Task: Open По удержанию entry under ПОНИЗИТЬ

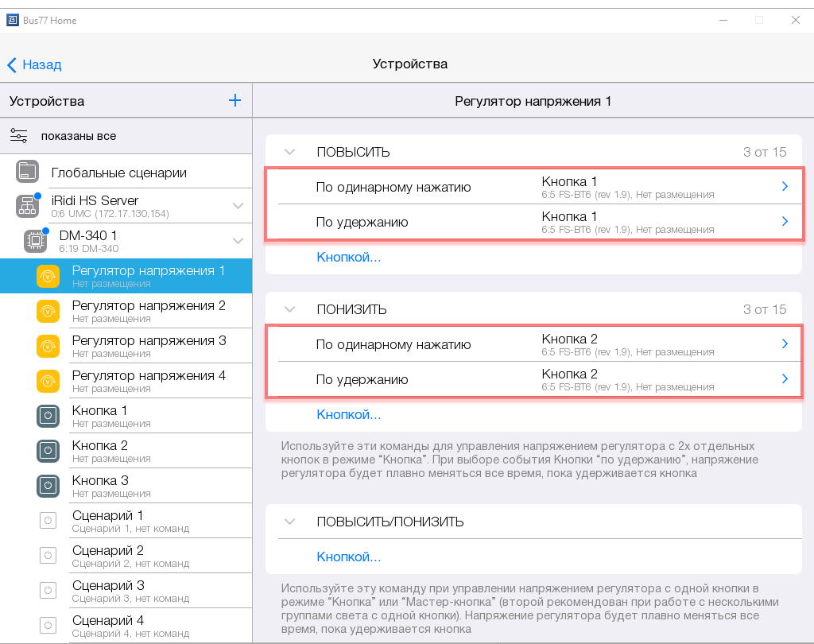Action: [533, 379]
